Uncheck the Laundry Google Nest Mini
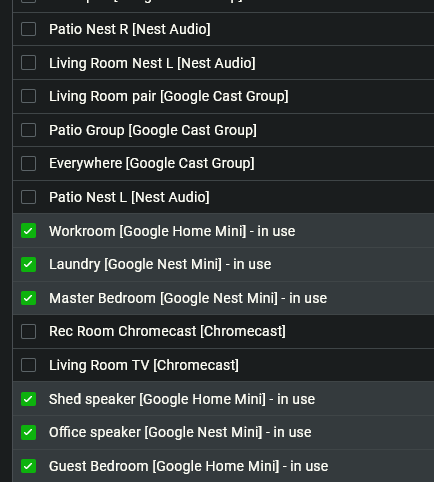This screenshot has height=482, width=434. click(28, 264)
